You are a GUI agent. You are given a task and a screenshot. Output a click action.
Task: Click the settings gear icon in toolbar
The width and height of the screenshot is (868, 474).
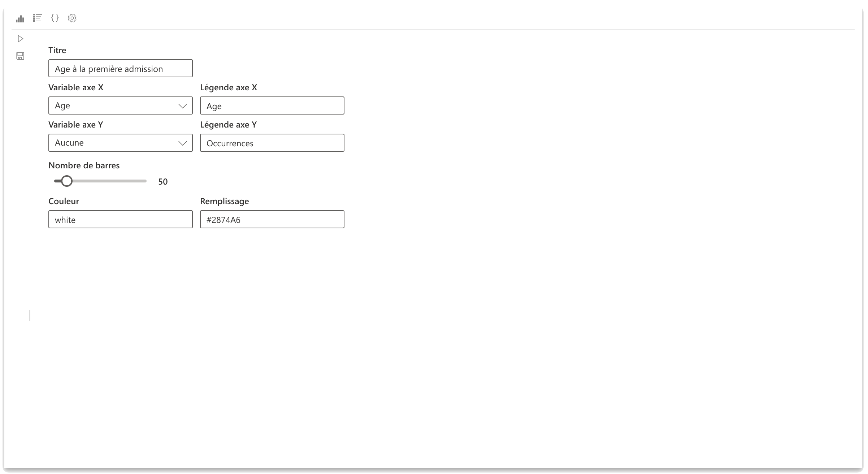coord(72,18)
